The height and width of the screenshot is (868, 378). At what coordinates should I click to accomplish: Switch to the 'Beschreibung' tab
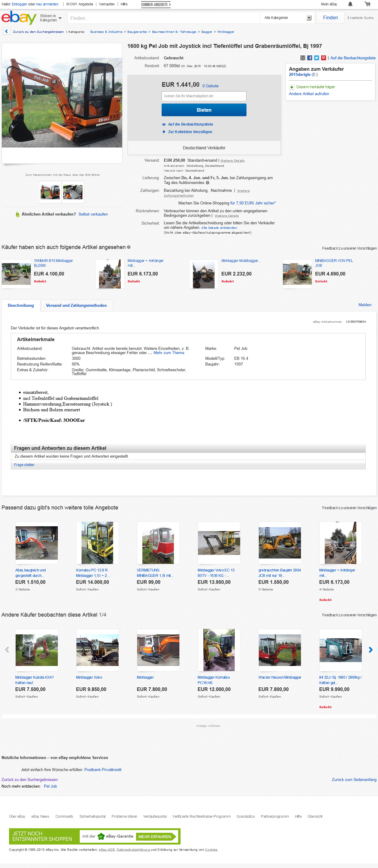[21, 306]
